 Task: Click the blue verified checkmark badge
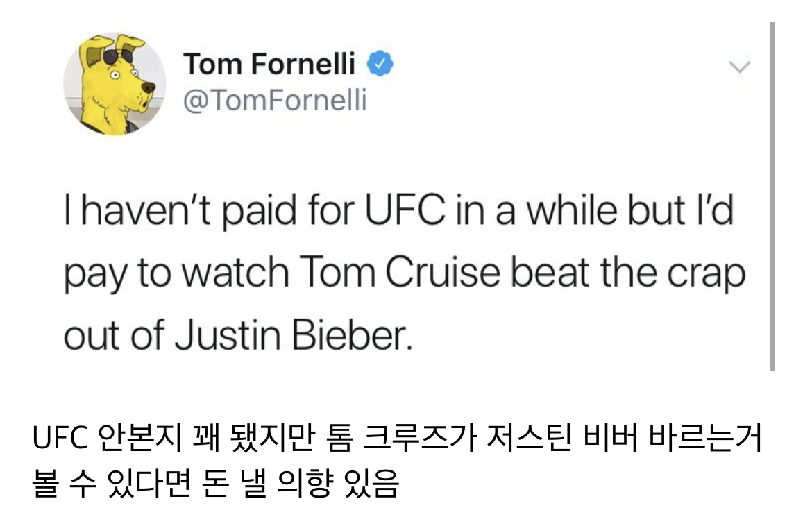click(x=376, y=65)
